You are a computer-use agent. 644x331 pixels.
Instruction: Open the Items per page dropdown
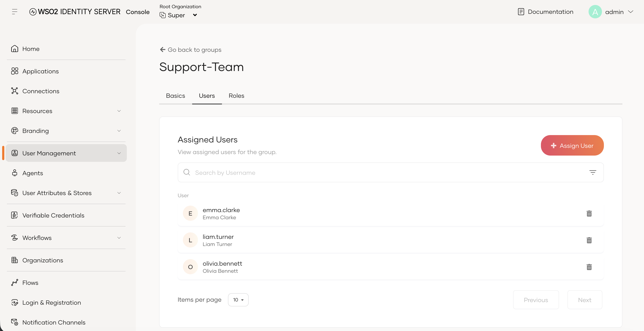(238, 300)
